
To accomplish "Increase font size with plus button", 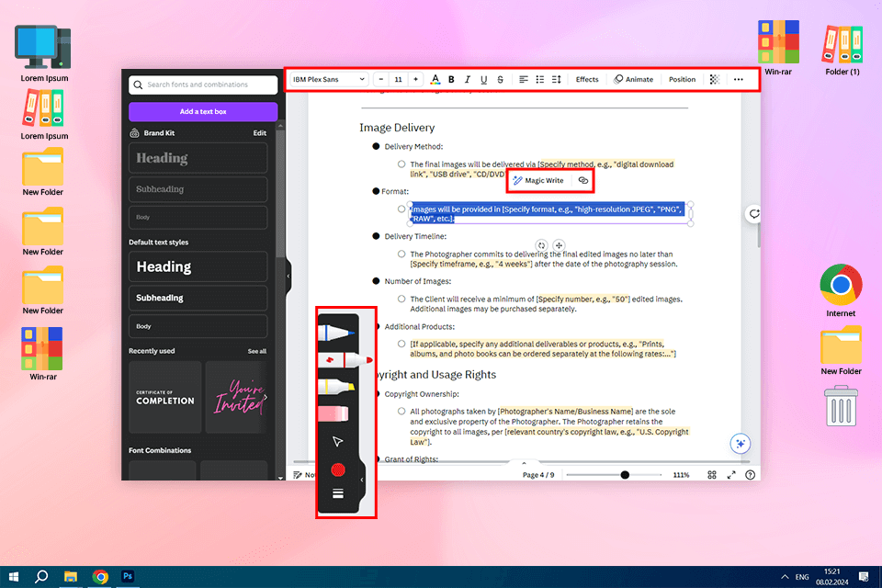I will [415, 79].
